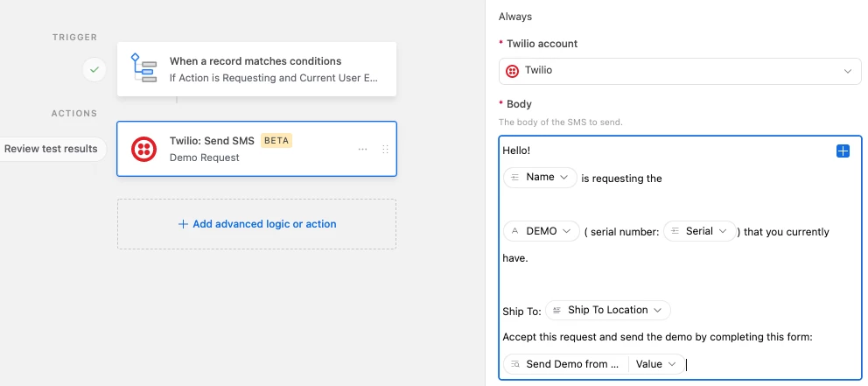Expand the Twilio account dropdown
Viewport: 868px width, 386px height.
[847, 71]
